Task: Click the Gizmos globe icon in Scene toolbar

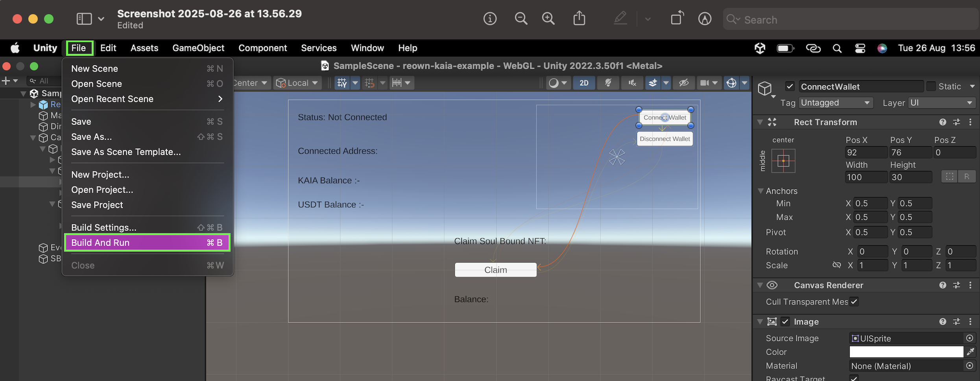Action: click(x=731, y=83)
